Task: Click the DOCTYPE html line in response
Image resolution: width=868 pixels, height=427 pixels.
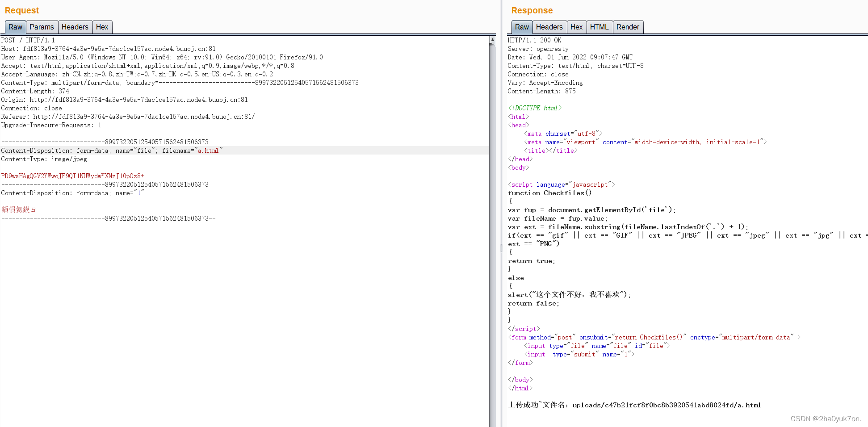Action: 535,108
